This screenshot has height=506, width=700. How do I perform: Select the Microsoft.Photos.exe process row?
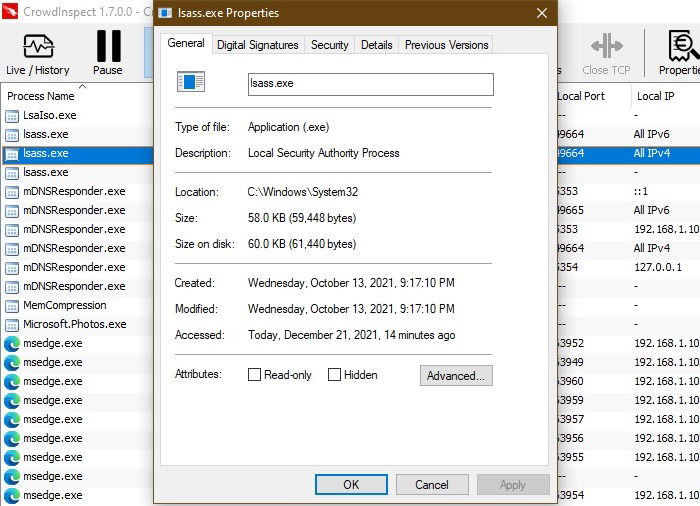(x=78, y=324)
